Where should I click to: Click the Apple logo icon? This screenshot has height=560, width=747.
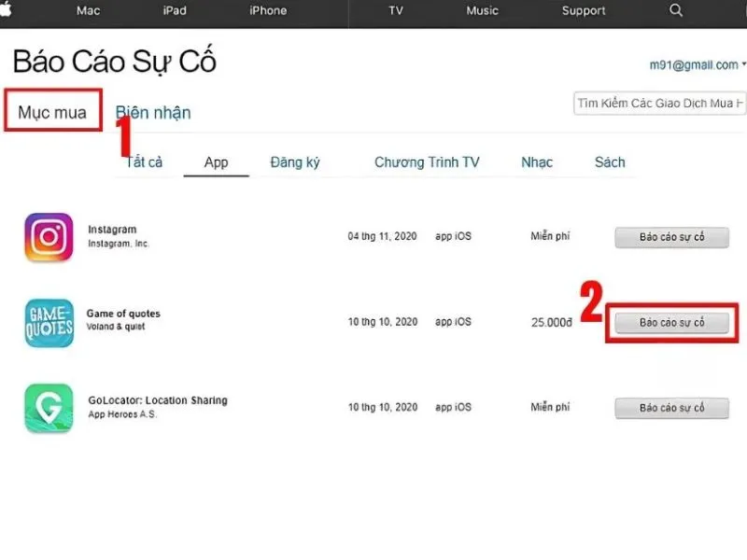(x=6, y=9)
